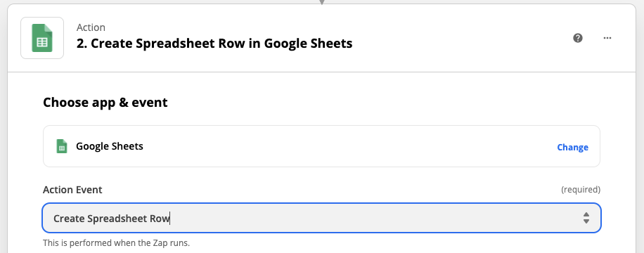Click the connector arrow above the action card

point(322,2)
